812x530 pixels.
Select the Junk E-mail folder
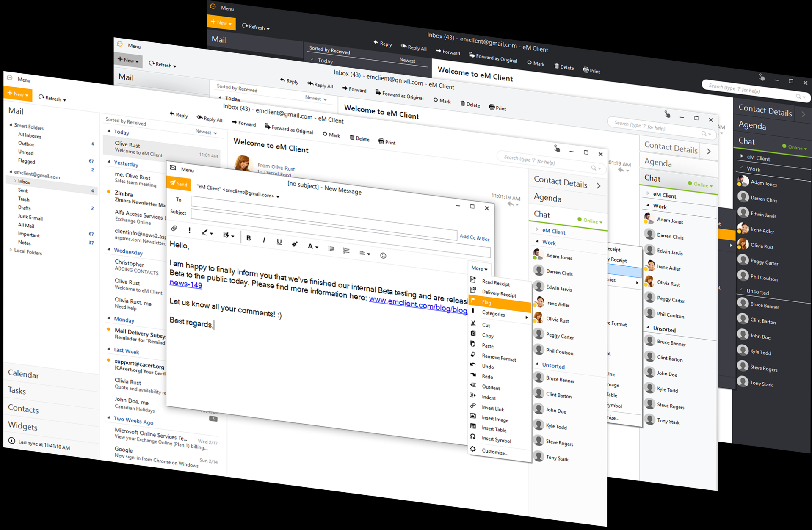point(30,217)
